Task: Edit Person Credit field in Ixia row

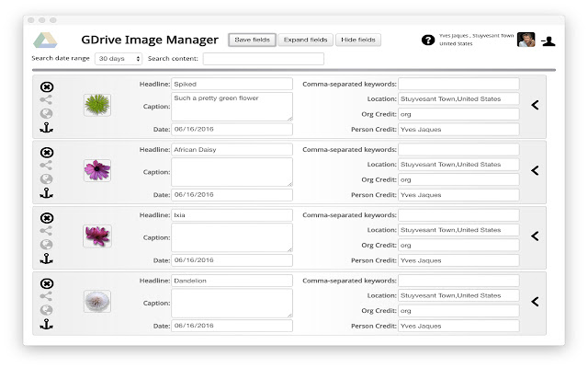Action: 458,260
